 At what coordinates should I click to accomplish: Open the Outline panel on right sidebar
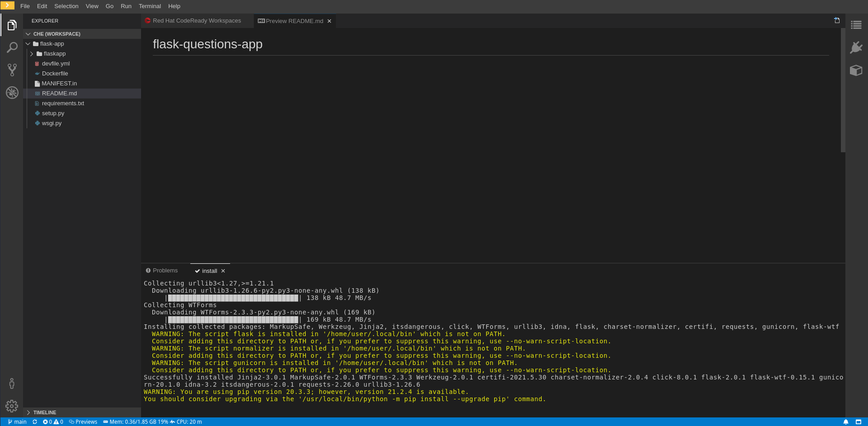[x=856, y=25]
